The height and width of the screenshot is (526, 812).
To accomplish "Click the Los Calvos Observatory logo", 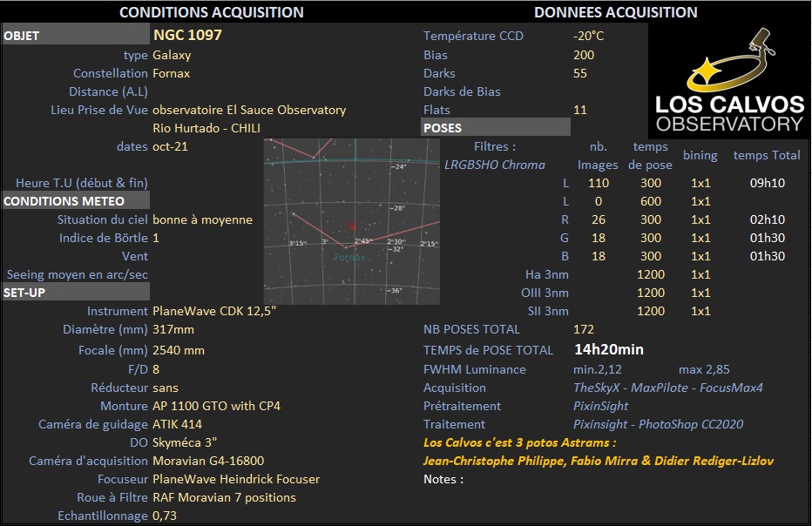I will click(728, 81).
